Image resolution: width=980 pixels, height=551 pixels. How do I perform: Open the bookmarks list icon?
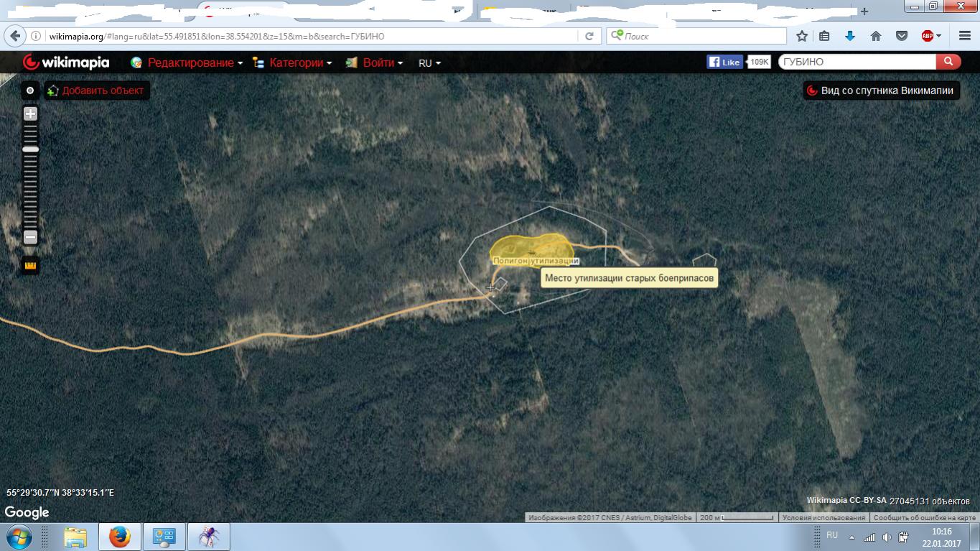pos(824,36)
